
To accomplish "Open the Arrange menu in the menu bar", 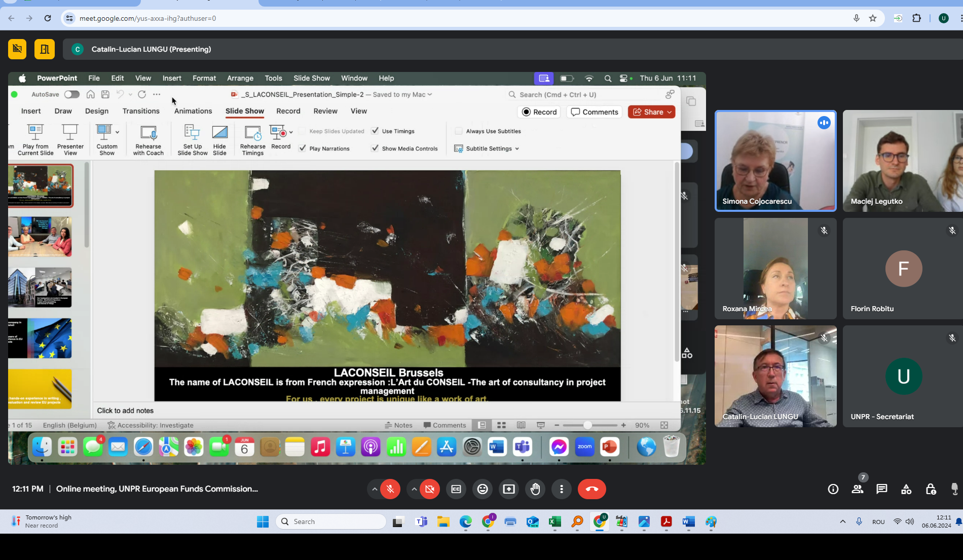I will (240, 78).
